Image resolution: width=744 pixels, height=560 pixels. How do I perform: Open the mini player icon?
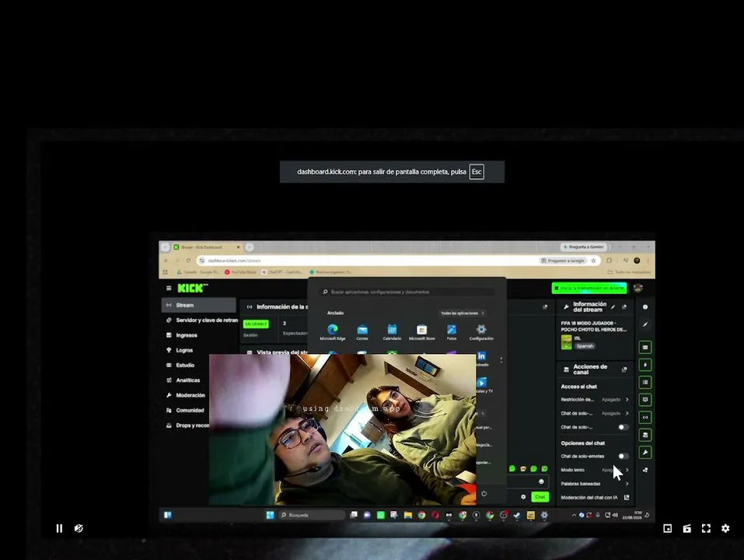667,528
